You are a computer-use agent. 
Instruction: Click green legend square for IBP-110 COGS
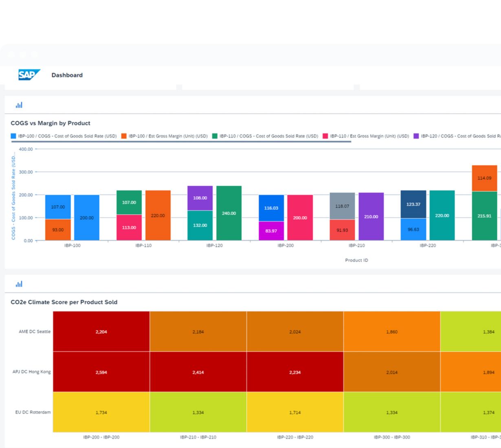(x=215, y=136)
